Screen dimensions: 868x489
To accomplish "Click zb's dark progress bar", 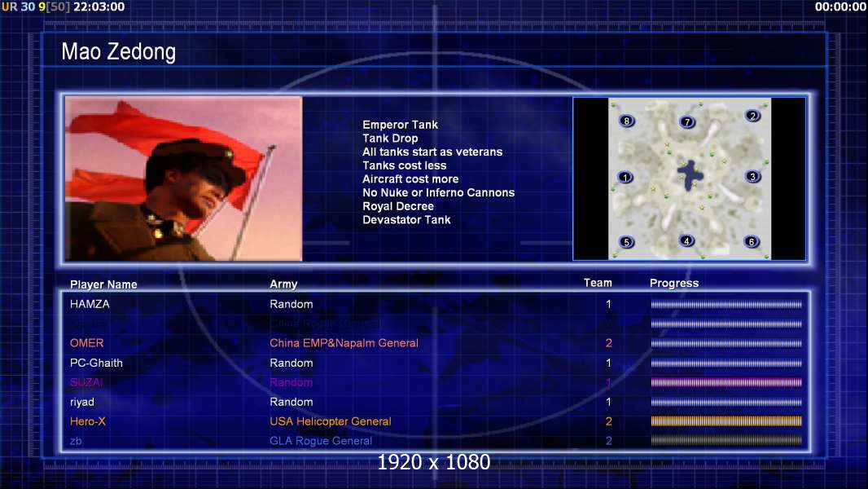I will 726,441.
